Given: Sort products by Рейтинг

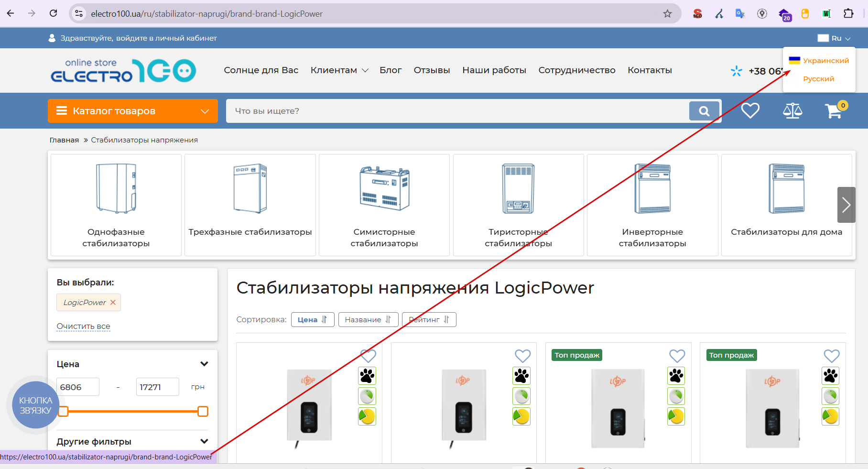Looking at the screenshot, I should [x=429, y=319].
